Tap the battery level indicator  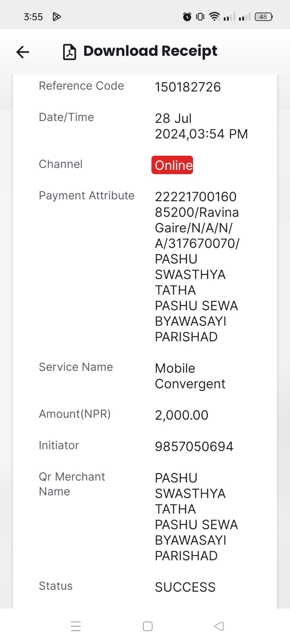pos(264,17)
